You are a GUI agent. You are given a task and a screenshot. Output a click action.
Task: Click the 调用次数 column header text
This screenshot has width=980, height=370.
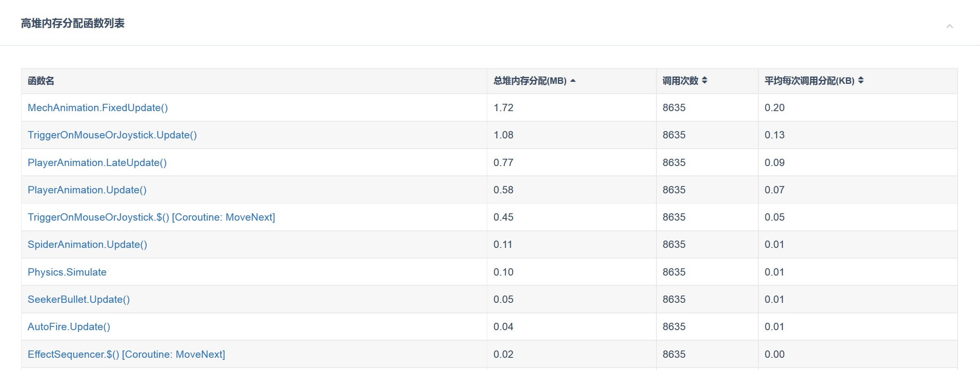[x=680, y=81]
